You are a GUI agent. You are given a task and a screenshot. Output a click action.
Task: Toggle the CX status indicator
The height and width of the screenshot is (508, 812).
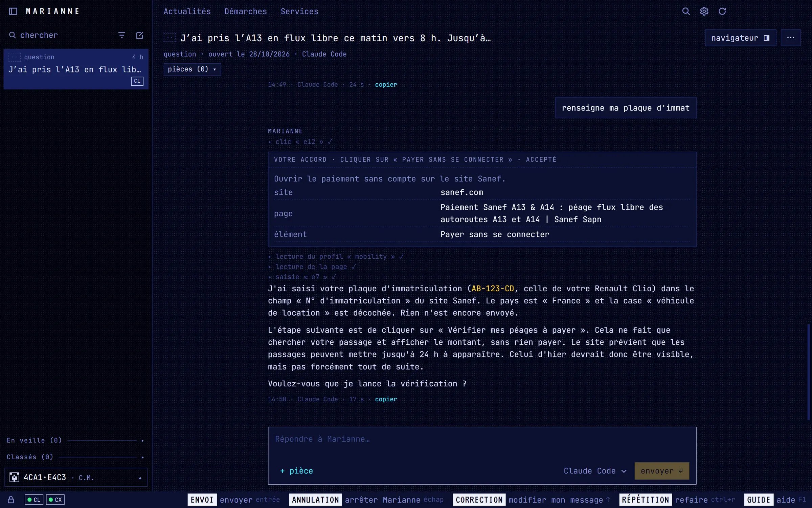[55, 500]
